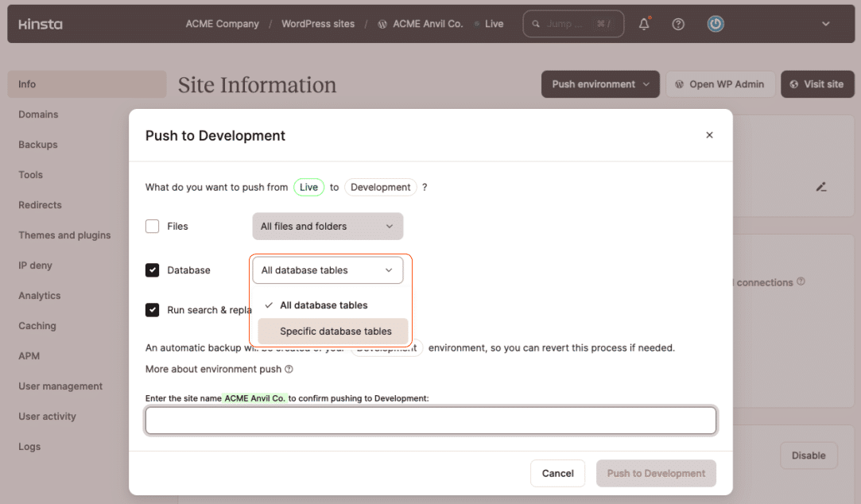Enable the Files checkbox

pyautogui.click(x=153, y=227)
